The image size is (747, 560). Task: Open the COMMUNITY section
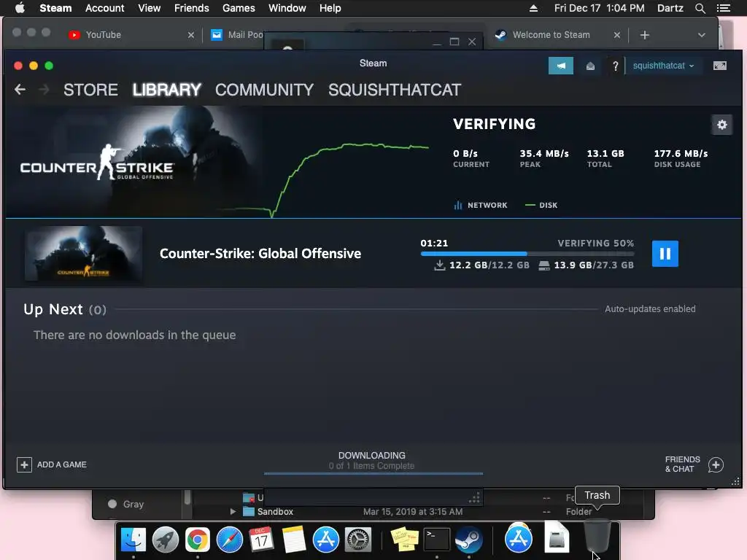click(264, 90)
